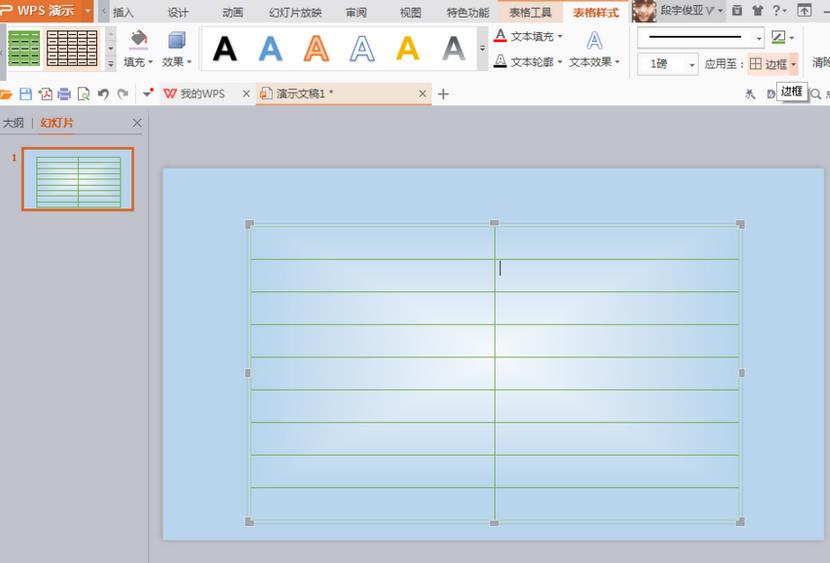Switch to the 视图 tab
This screenshot has height=563, width=830.
[x=411, y=13]
